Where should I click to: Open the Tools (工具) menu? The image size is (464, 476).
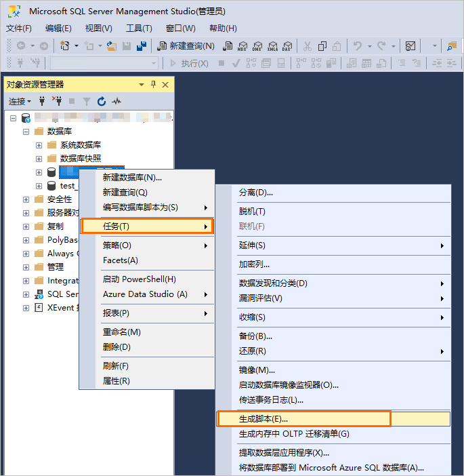pyautogui.click(x=139, y=28)
